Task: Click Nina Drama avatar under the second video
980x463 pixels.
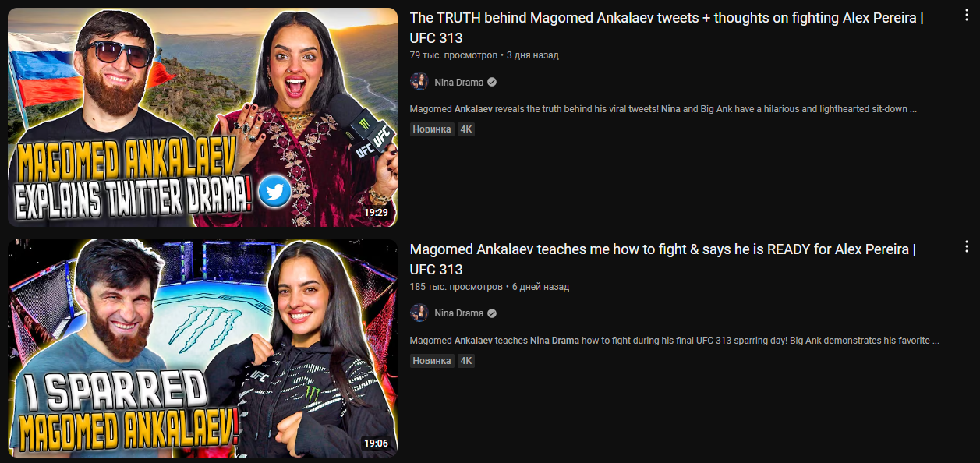Action: tap(419, 313)
